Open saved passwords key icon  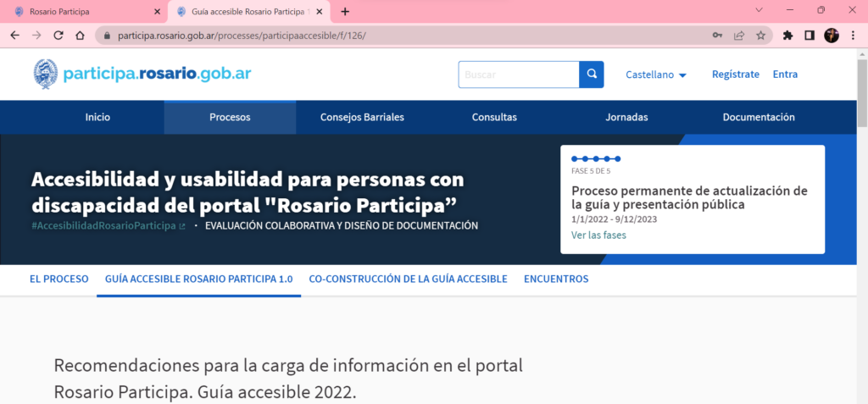(717, 36)
